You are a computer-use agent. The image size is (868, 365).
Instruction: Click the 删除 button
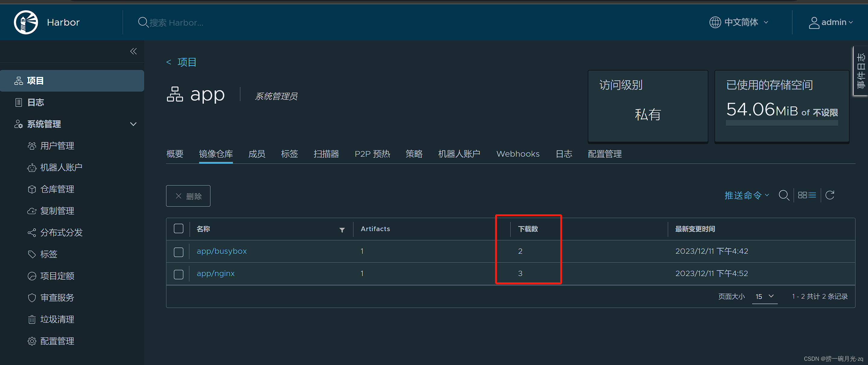[x=188, y=196]
